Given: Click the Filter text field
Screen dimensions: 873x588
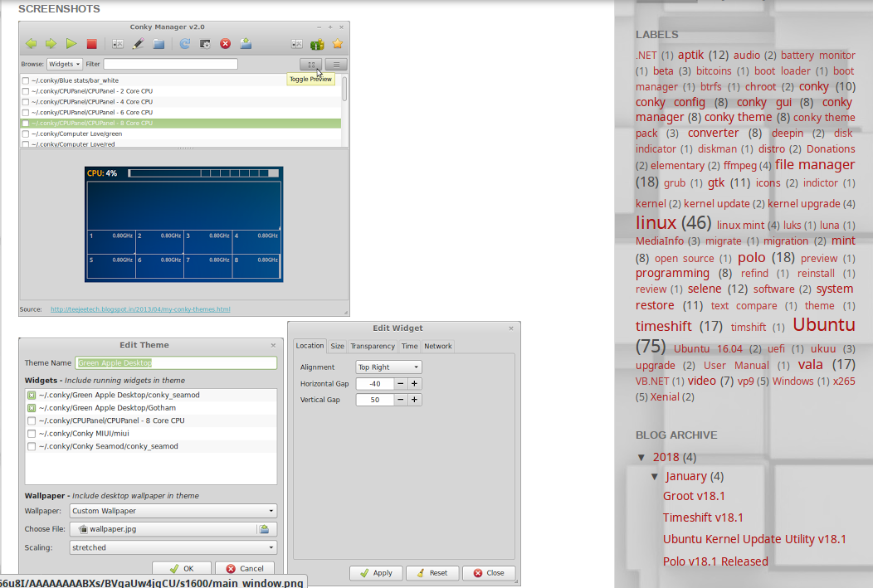Looking at the screenshot, I should point(170,64).
